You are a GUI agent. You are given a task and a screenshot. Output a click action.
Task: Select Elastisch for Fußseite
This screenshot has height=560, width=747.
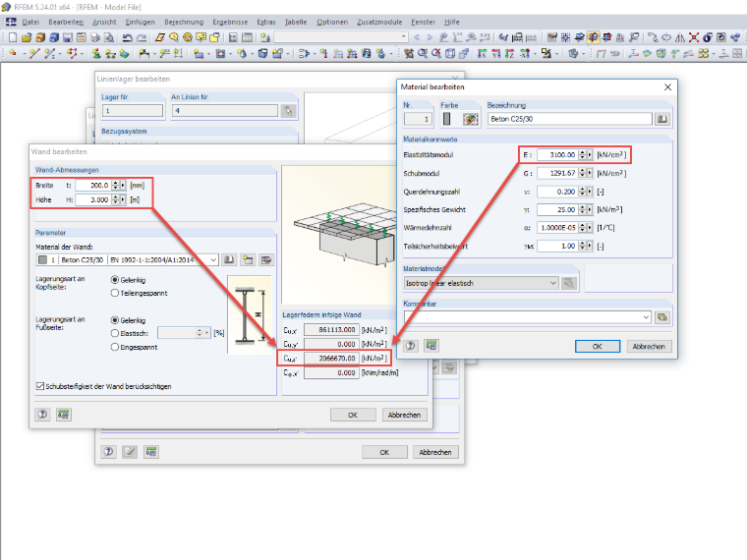point(115,333)
